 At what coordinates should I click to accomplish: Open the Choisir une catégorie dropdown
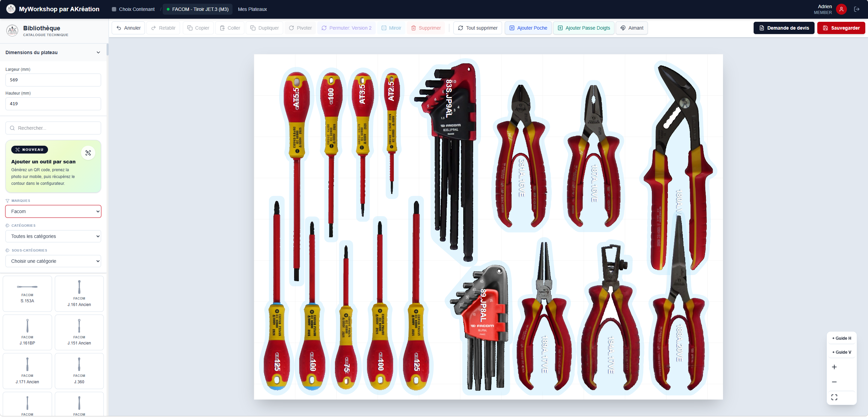click(53, 261)
